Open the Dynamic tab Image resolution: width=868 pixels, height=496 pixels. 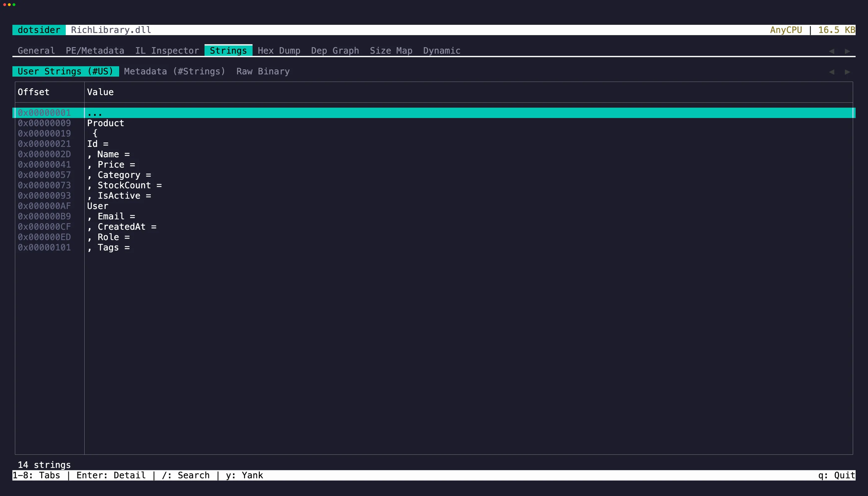click(x=442, y=51)
